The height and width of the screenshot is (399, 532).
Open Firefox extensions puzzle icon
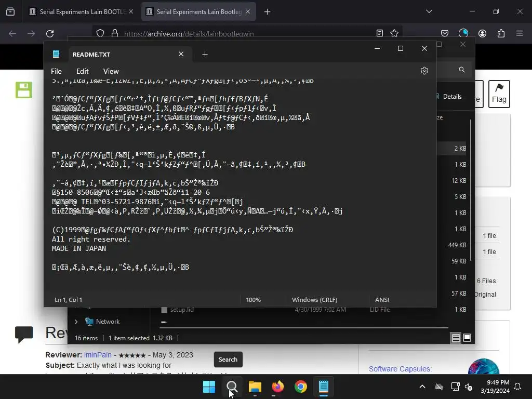point(501,33)
